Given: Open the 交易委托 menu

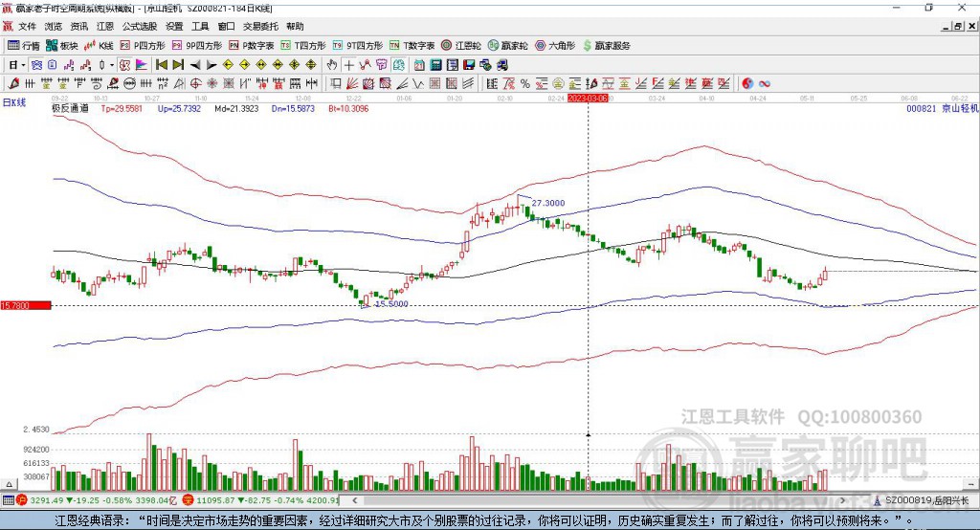Looking at the screenshot, I should [260, 26].
